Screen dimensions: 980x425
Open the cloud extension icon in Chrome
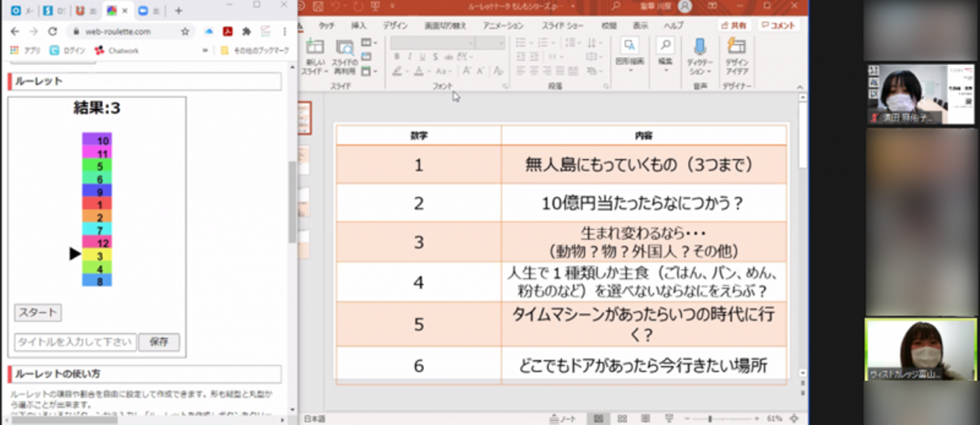209,31
